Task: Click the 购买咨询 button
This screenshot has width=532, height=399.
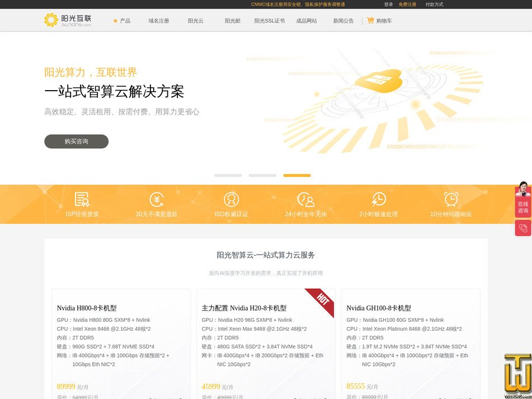Action: pos(76,142)
